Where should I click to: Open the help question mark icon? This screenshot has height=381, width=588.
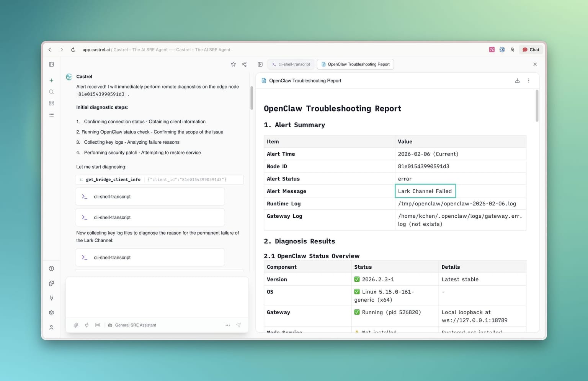51,269
